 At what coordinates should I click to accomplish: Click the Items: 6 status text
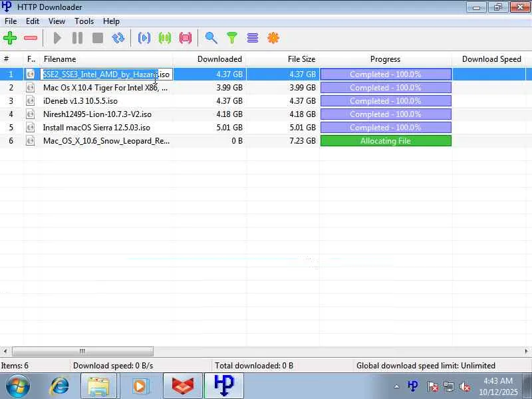click(15, 366)
